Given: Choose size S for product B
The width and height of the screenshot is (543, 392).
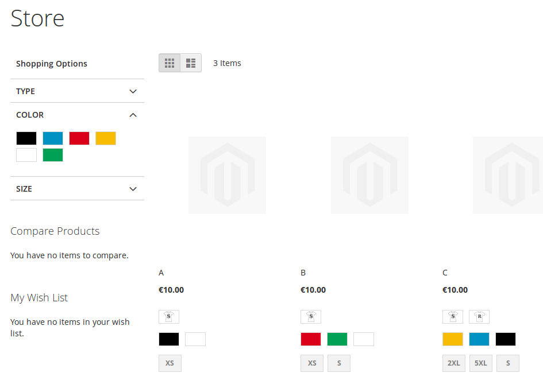Looking at the screenshot, I should pos(339,363).
